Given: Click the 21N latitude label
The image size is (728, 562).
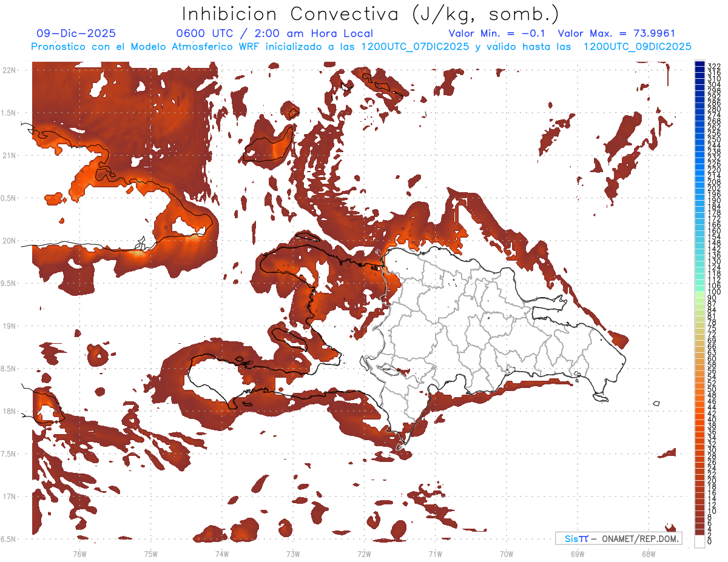Looking at the screenshot, I should point(9,155).
